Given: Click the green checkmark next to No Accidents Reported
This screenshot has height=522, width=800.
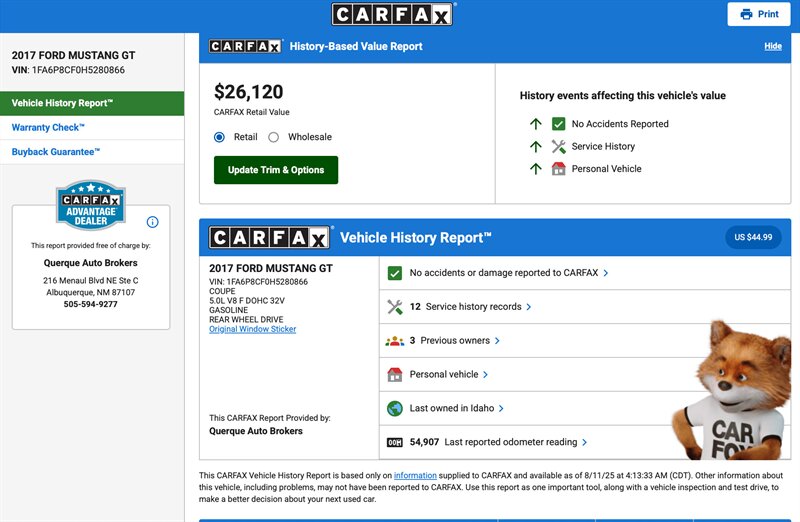Looking at the screenshot, I should tap(558, 124).
